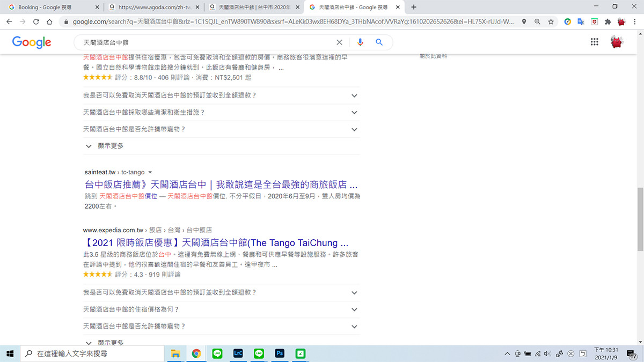
Task: Clear the search box with the X icon
Action: coord(339,42)
